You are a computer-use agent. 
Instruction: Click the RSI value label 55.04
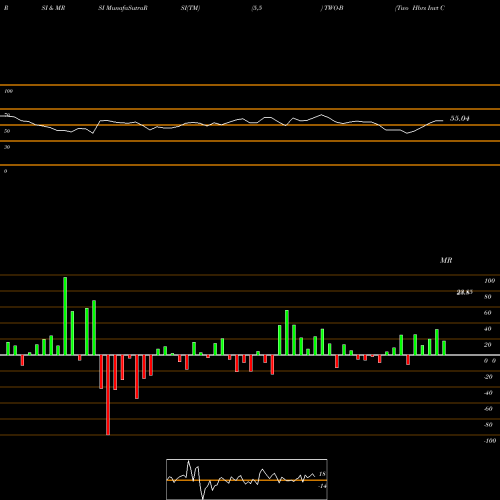(x=460, y=118)
